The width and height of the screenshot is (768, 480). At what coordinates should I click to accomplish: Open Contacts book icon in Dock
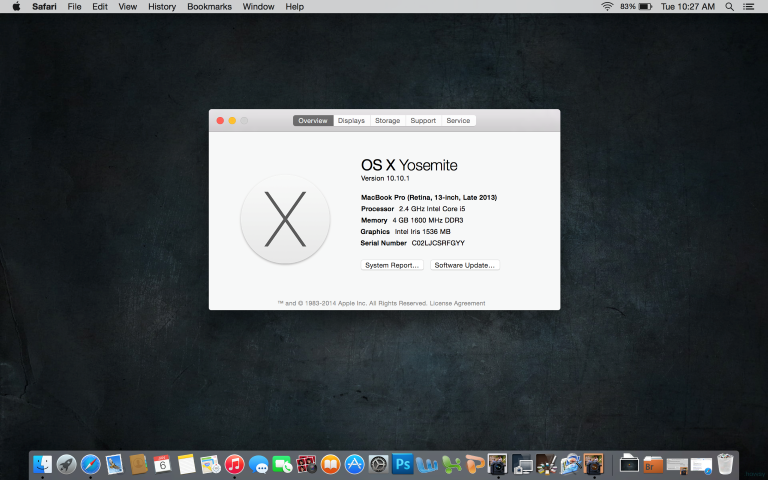click(x=139, y=464)
